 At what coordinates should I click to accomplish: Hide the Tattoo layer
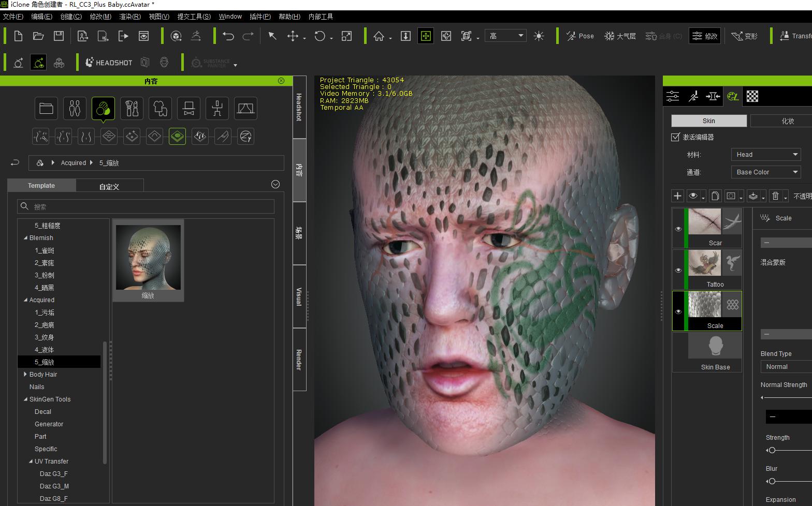click(x=678, y=270)
